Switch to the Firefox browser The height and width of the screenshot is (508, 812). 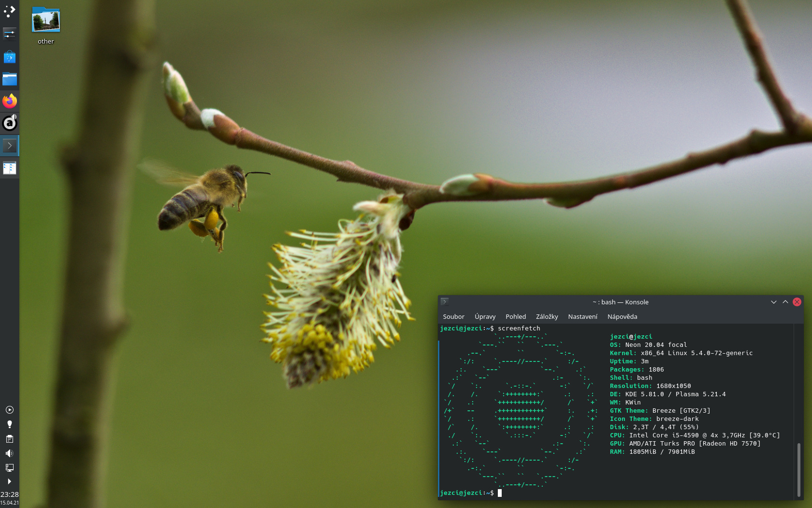(10, 101)
